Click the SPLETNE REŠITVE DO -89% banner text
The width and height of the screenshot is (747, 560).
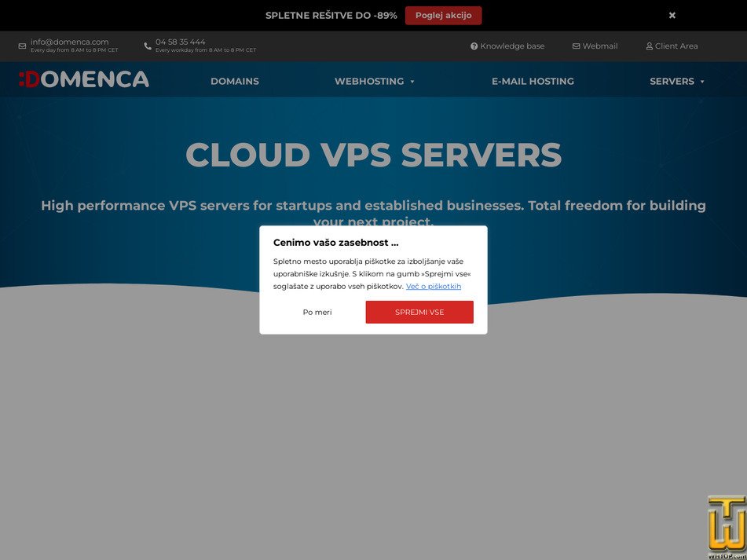click(x=331, y=15)
